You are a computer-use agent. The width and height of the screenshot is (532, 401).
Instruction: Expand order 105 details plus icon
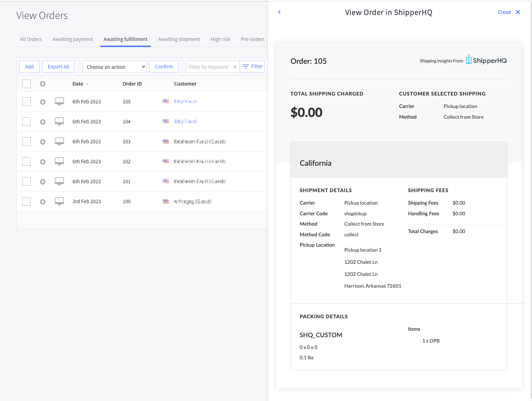pyautogui.click(x=43, y=102)
